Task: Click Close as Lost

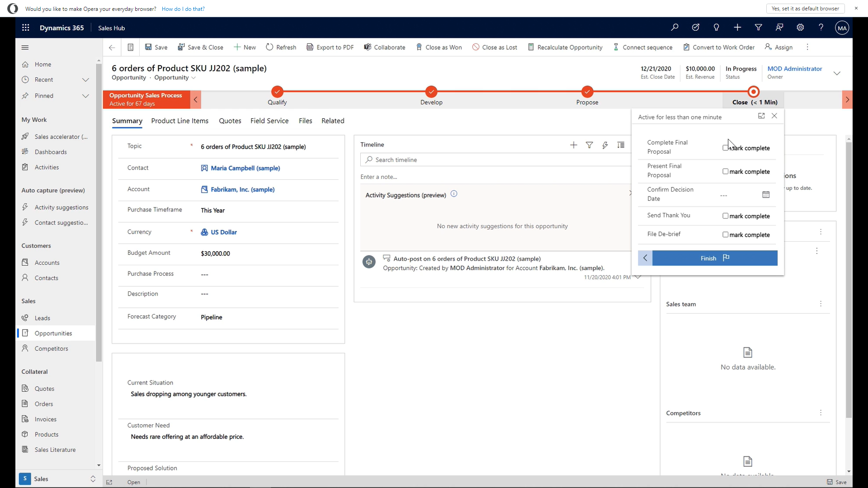Action: click(495, 47)
